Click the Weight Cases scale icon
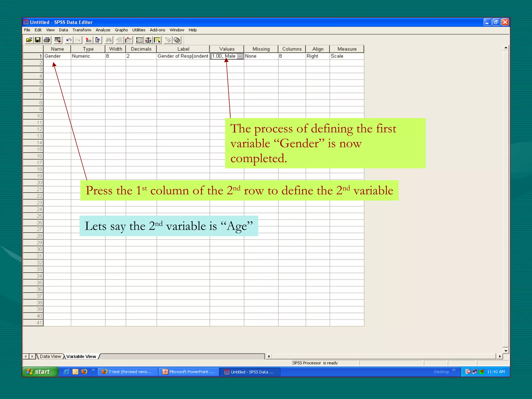 point(148,40)
